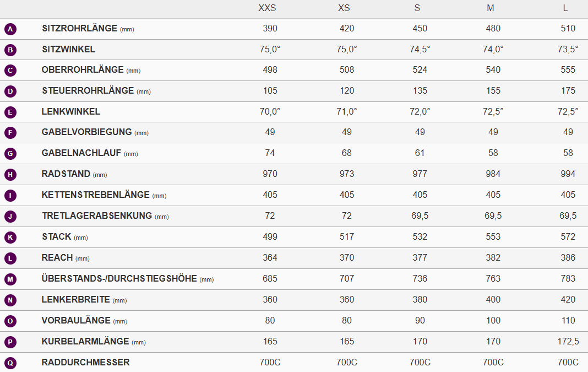Click the purple K badge for Stack

(x=10, y=237)
